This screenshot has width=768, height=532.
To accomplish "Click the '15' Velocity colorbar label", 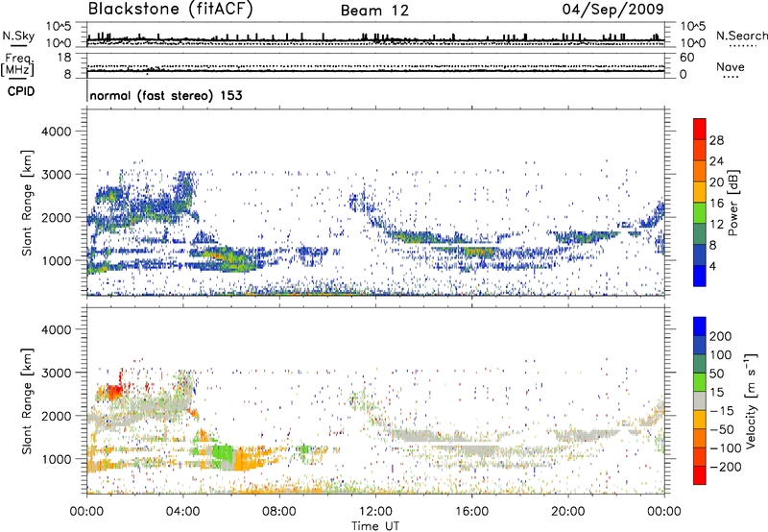I will [x=716, y=392].
